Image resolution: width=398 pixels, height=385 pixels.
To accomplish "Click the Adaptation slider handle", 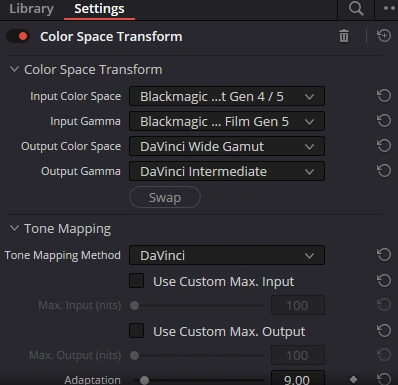I will (x=144, y=380).
